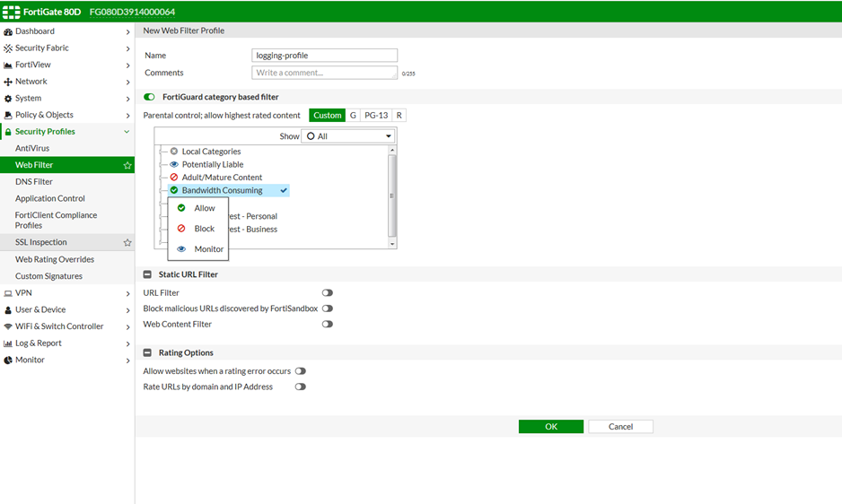Collapse the Static URL Filter section
The height and width of the screenshot is (504, 842).
pos(147,274)
